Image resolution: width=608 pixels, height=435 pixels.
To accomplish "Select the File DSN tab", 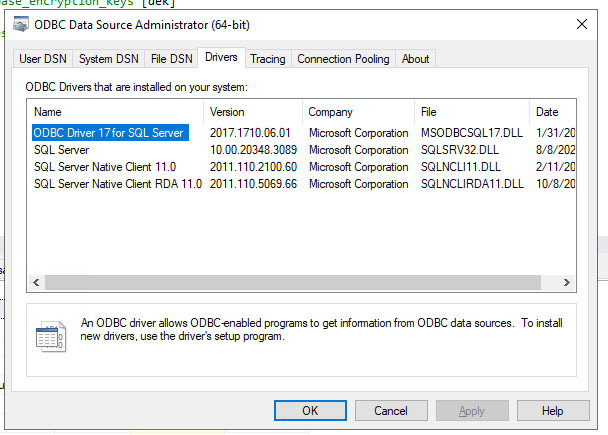I will click(x=172, y=59).
